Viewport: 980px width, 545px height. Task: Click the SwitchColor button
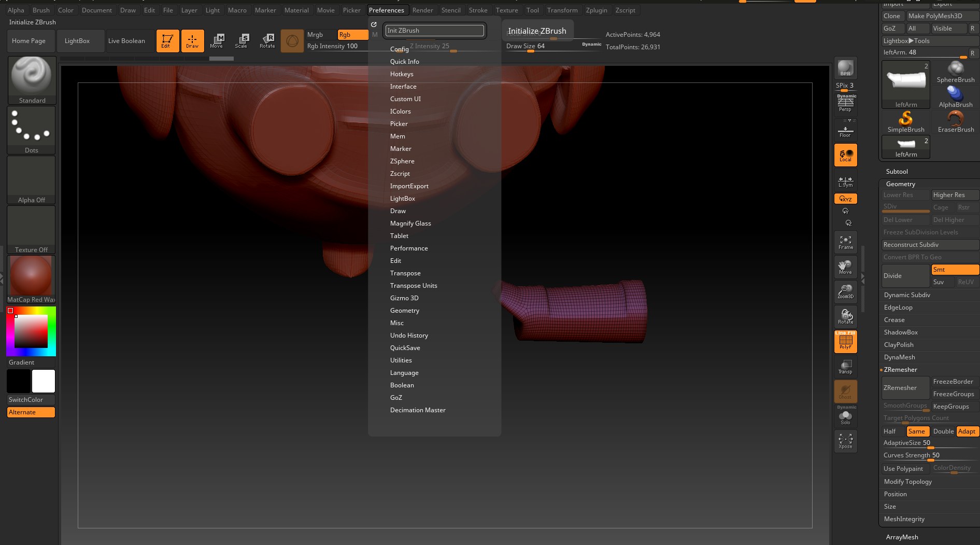coord(31,400)
